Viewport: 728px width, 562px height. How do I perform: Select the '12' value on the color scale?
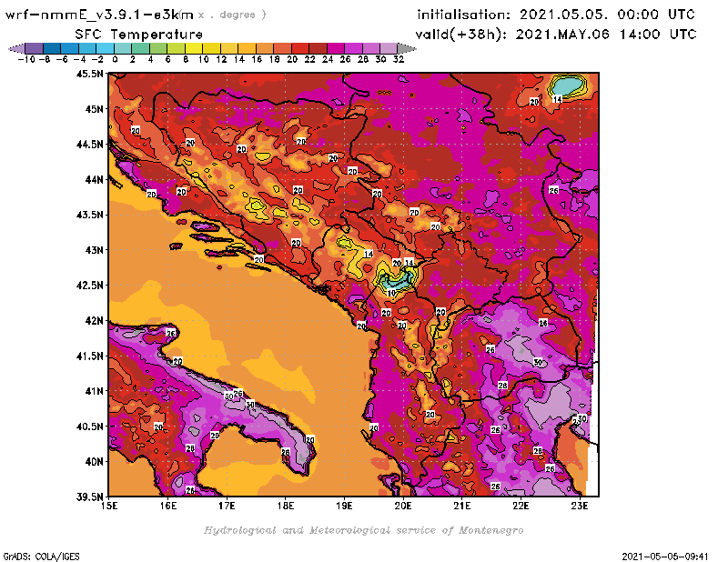tap(221, 59)
